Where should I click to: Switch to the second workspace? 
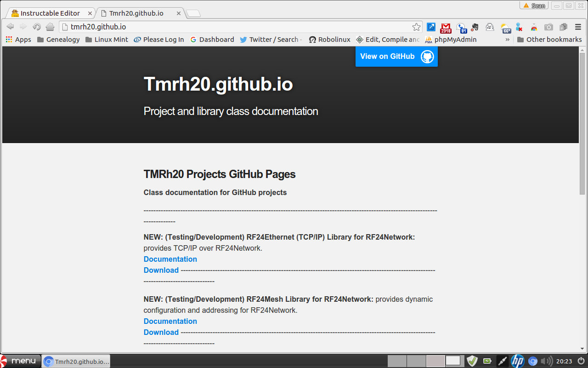tap(416, 361)
